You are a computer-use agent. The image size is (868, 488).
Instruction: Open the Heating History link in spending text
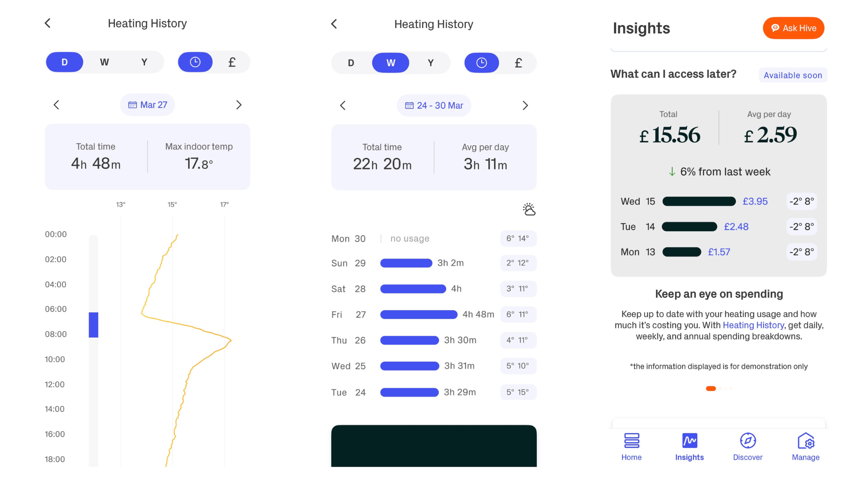click(x=753, y=325)
